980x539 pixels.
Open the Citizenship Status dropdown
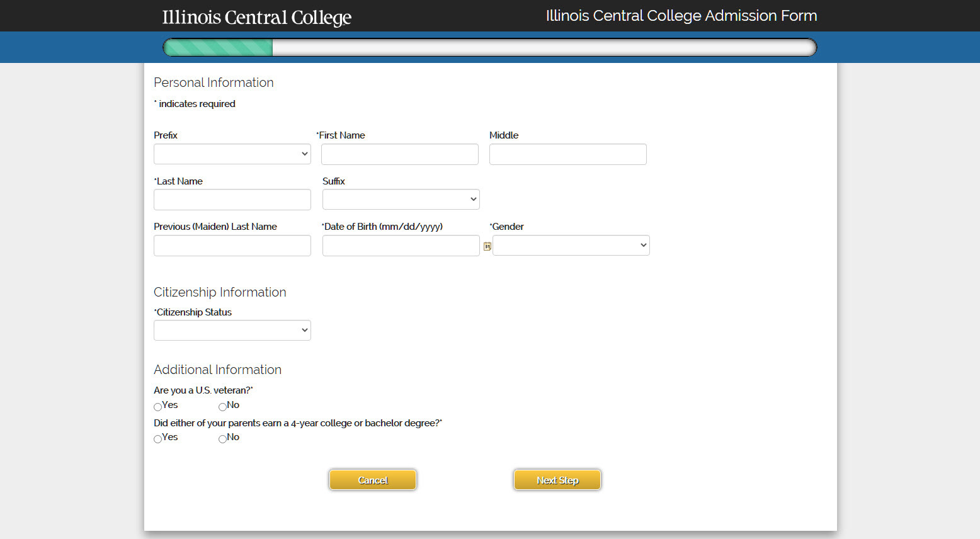[232, 330]
